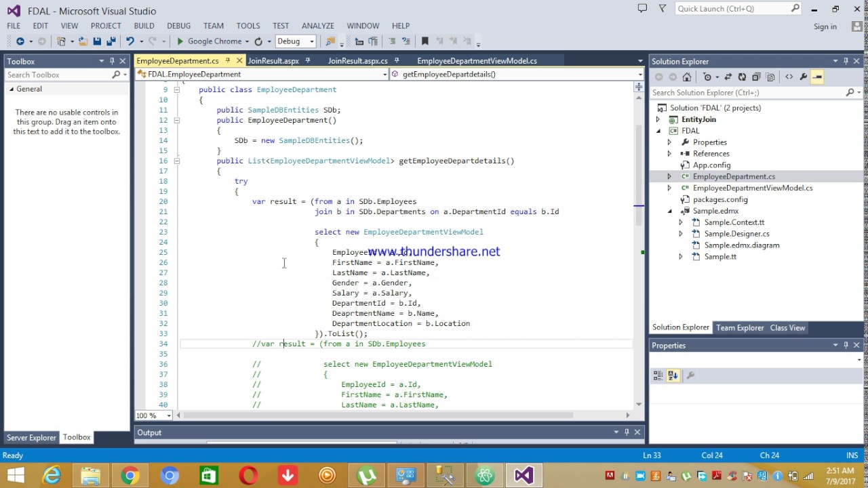Expand the Sample.Context.tt node
The width and height of the screenshot is (868, 488).
(681, 222)
